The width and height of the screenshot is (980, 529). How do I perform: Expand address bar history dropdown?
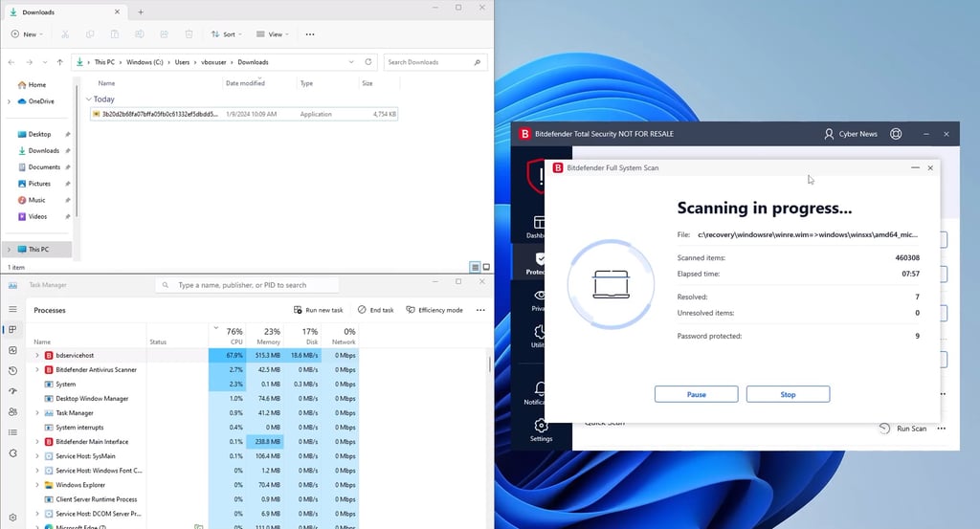coord(351,62)
